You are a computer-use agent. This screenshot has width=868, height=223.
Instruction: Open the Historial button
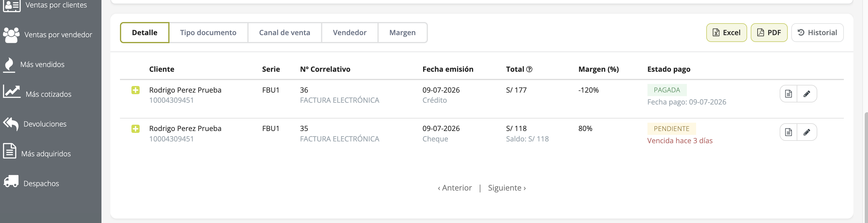pyautogui.click(x=817, y=33)
